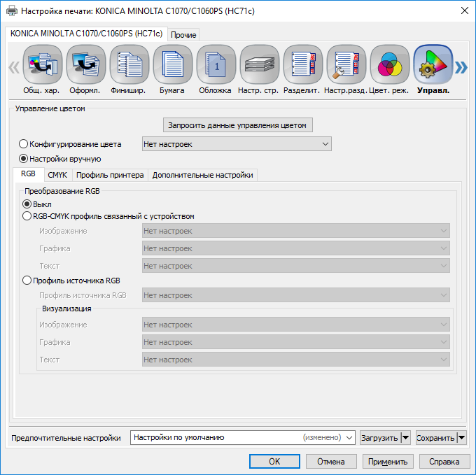This screenshot has height=475, width=476.
Task: Click Отмена button
Action: pos(331,461)
